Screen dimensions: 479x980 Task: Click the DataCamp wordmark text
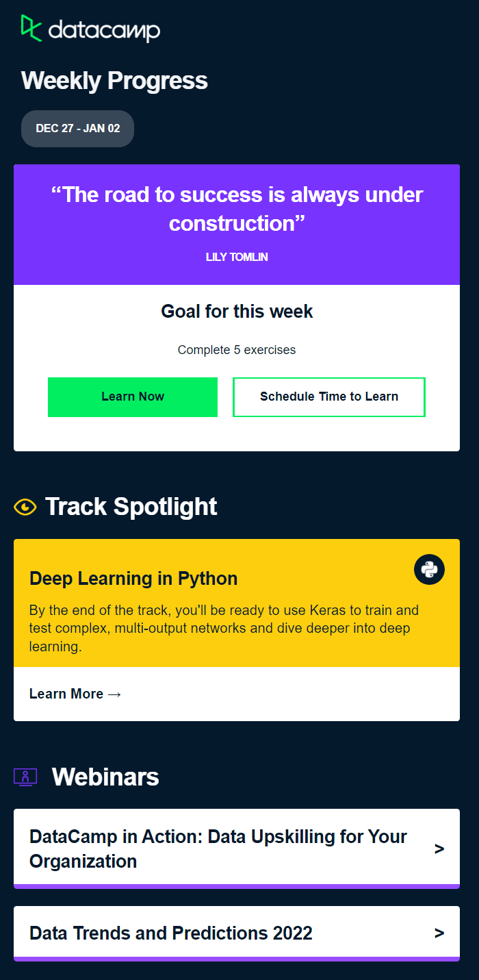coord(103,31)
